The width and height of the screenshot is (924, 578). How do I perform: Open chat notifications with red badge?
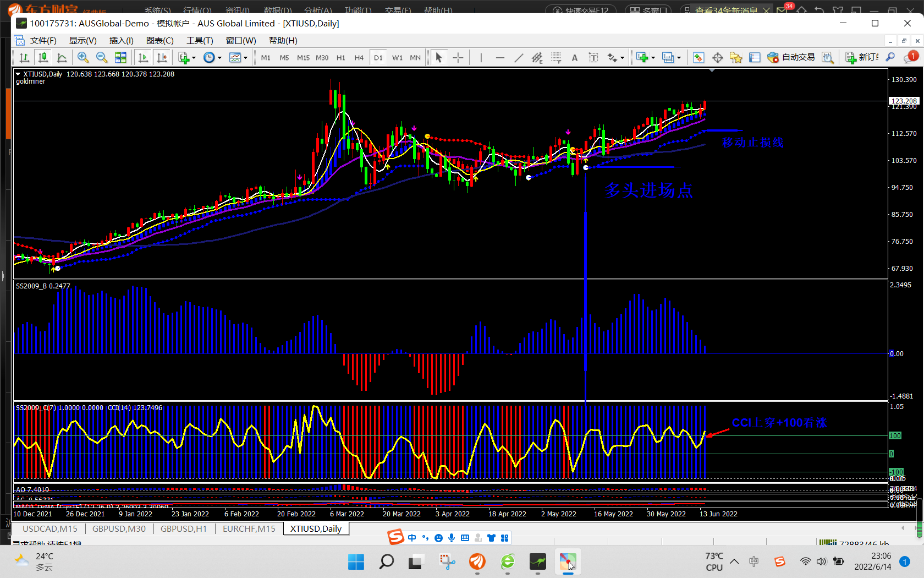pyautogui.click(x=911, y=57)
